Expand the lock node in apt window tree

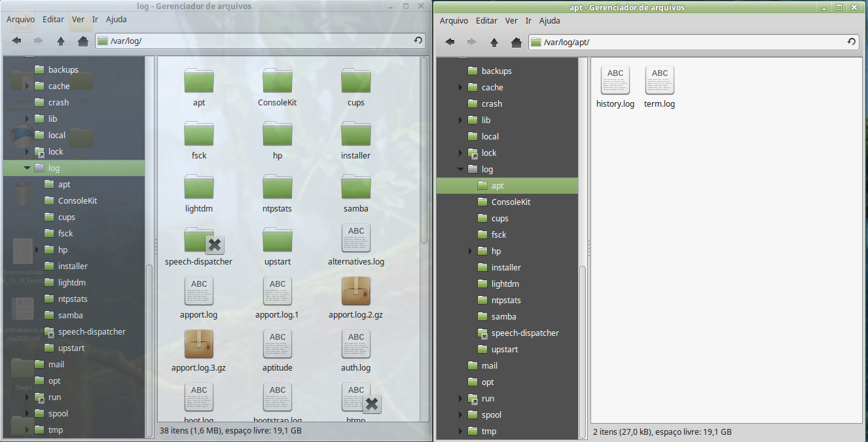pos(460,153)
